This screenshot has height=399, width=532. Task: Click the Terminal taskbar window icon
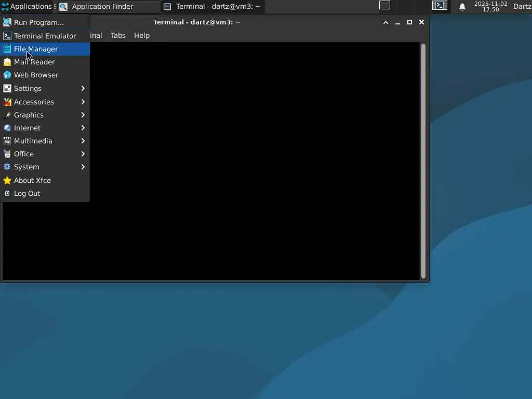tap(167, 6)
